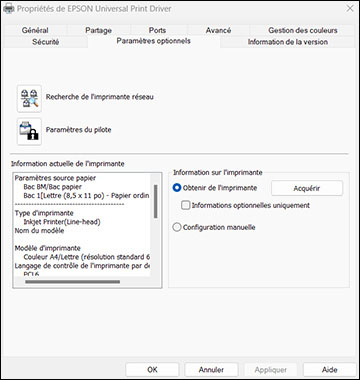The height and width of the screenshot is (380, 360).
Task: Select 'Bac 1[Lettre (8,5 x 11 po)' line
Action: (86, 195)
